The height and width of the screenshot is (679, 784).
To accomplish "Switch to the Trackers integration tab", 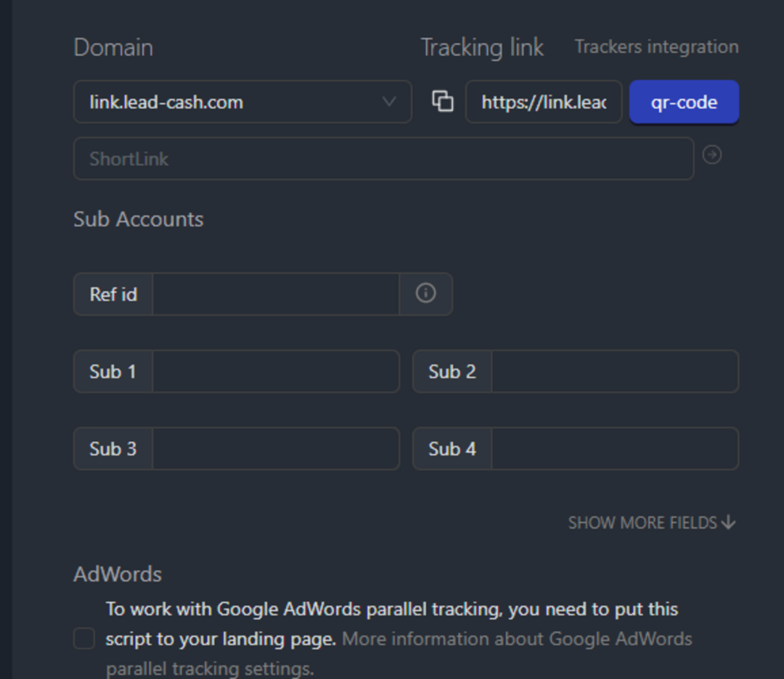I will pos(656,47).
